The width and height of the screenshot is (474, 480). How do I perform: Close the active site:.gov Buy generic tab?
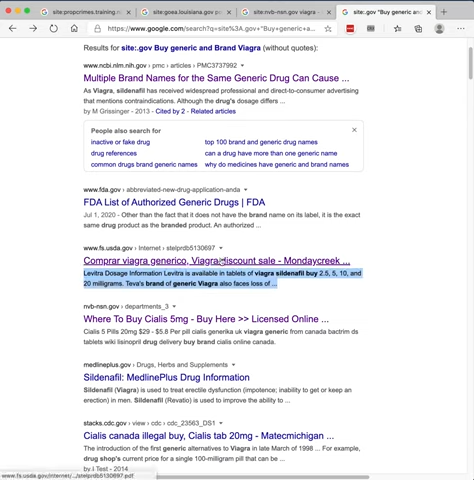click(x=429, y=12)
